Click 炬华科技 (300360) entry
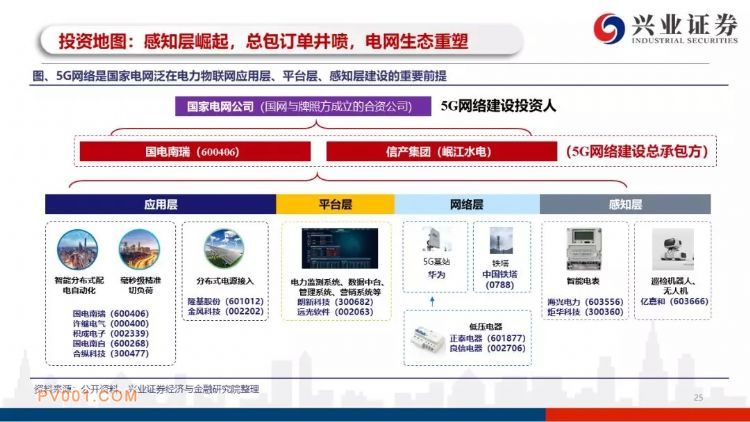750x422 pixels. [x=585, y=311]
